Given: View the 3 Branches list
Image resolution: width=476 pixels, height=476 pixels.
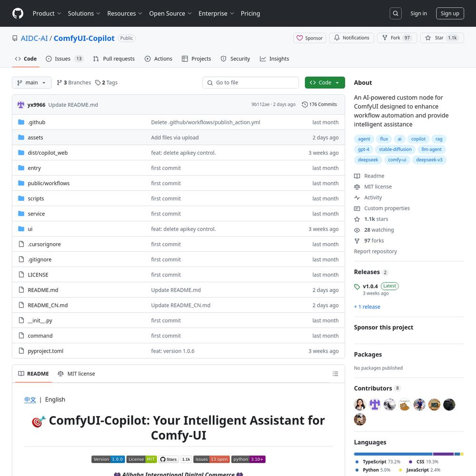Looking at the screenshot, I should pos(74,82).
